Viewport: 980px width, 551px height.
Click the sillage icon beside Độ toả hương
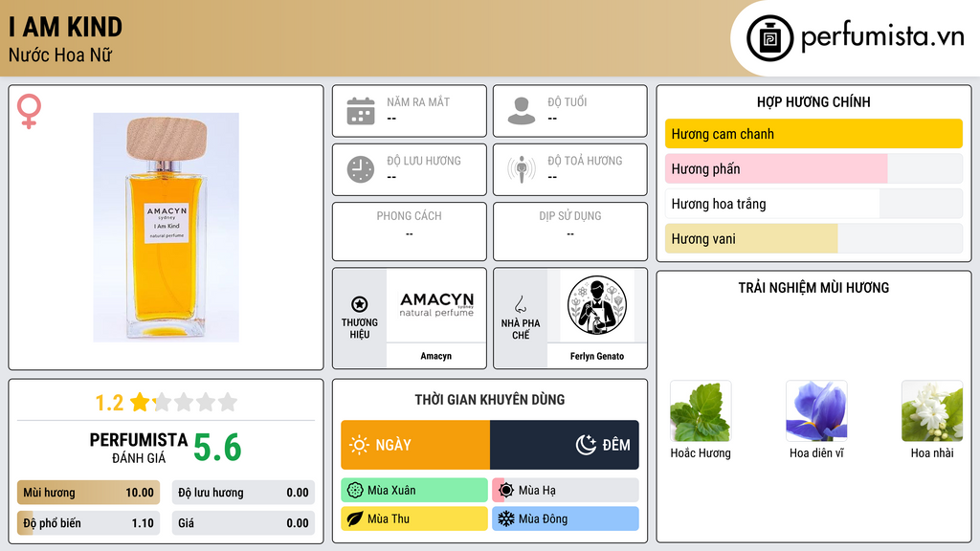pos(522,169)
